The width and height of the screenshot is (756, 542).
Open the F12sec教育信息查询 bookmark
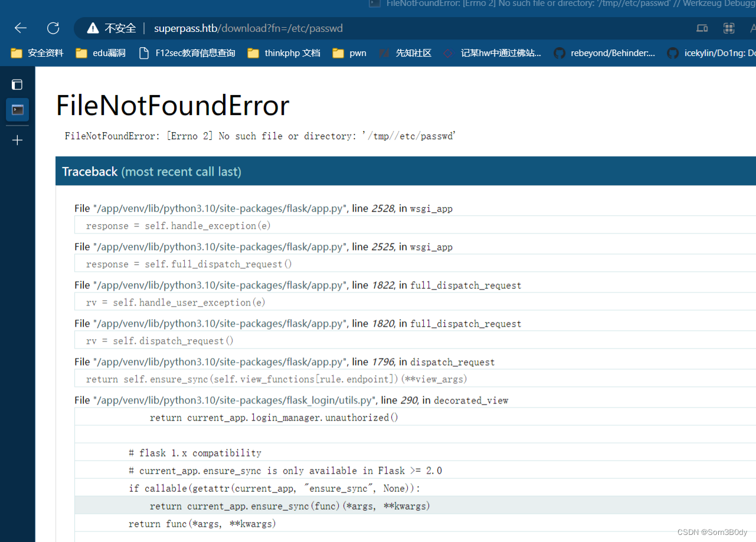pos(186,53)
